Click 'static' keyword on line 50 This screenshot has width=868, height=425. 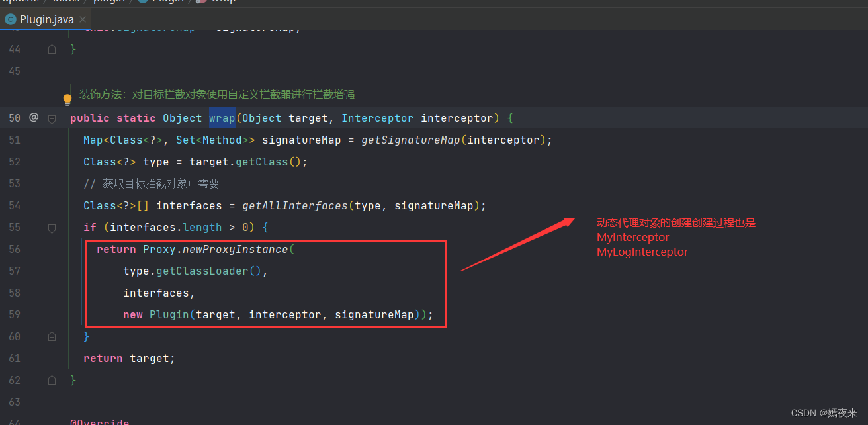[x=136, y=118]
